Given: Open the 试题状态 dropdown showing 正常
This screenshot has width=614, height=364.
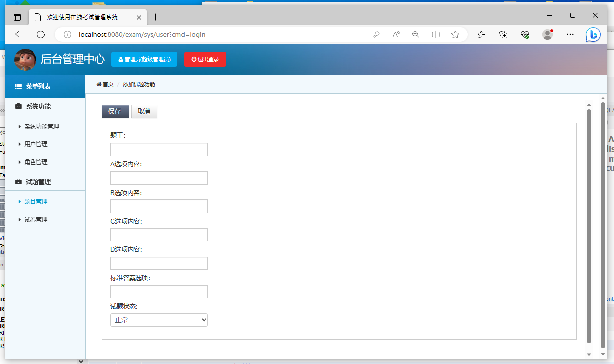Looking at the screenshot, I should 159,320.
